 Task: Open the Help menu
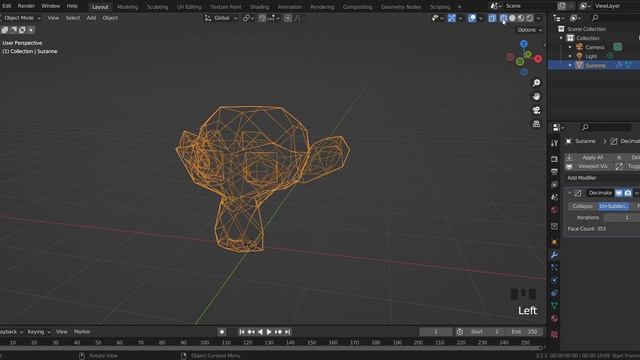pyautogui.click(x=72, y=6)
